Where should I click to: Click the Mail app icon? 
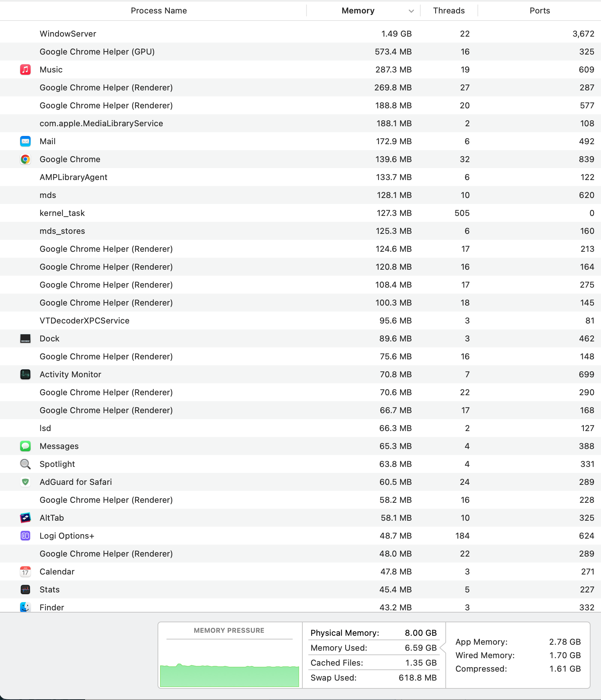click(25, 141)
